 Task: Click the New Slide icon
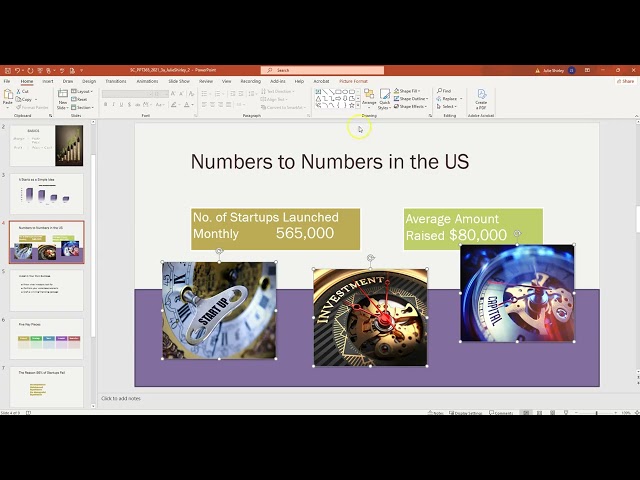[x=63, y=93]
